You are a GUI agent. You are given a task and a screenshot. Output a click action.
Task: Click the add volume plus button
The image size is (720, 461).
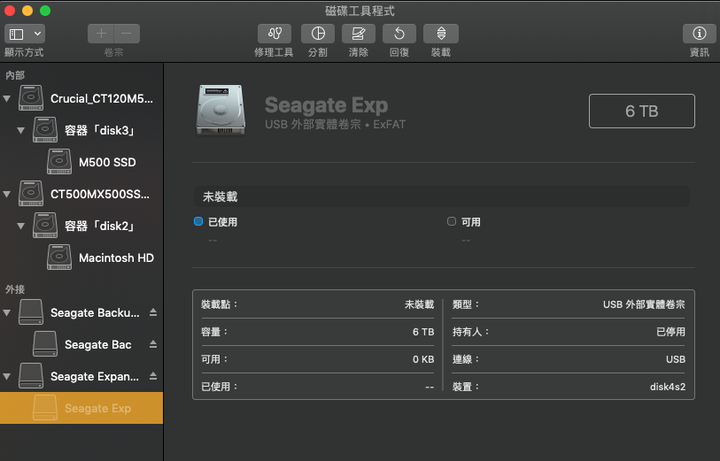101,34
